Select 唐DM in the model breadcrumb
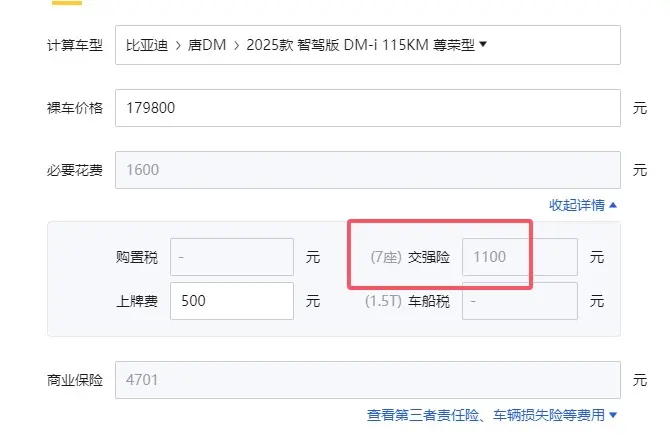 pos(207,45)
